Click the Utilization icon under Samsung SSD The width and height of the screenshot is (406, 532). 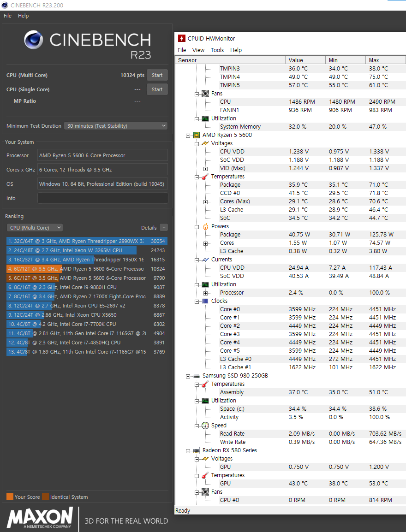pos(205,401)
